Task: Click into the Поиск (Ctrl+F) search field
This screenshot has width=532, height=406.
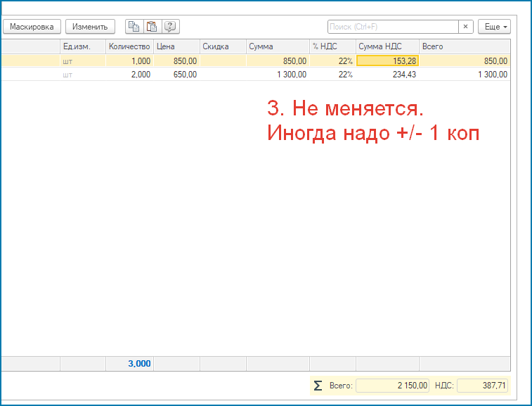Action: [392, 27]
